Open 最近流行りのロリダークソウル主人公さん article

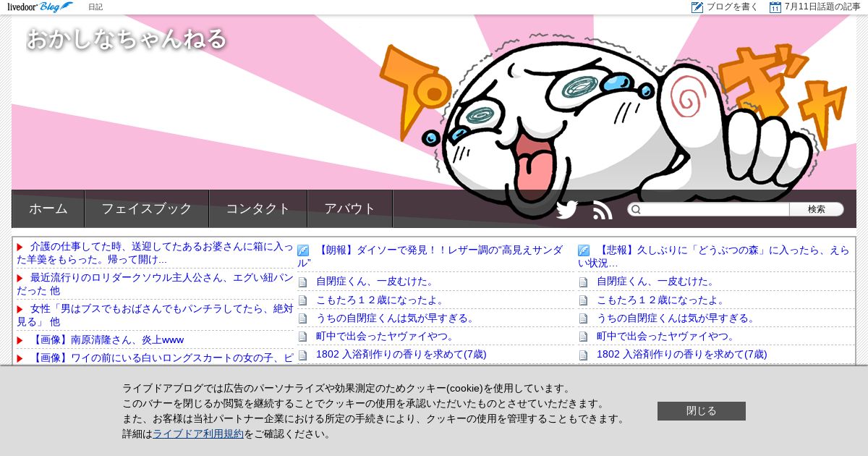pyautogui.click(x=155, y=284)
